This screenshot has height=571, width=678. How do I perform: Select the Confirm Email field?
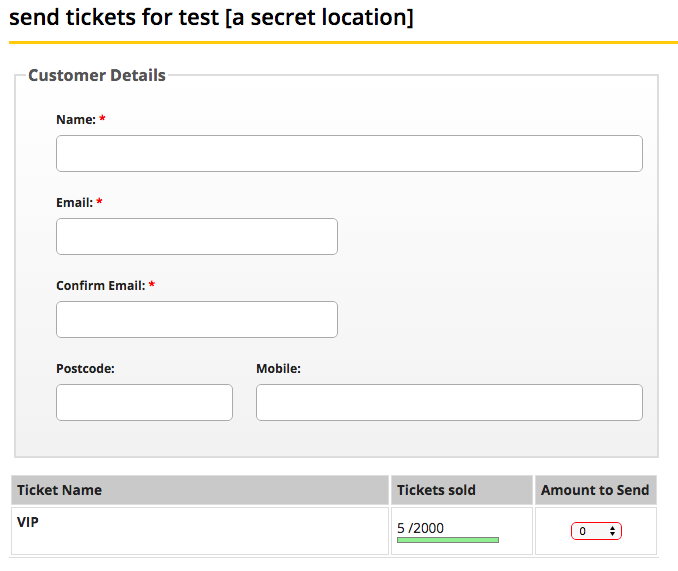coord(197,319)
